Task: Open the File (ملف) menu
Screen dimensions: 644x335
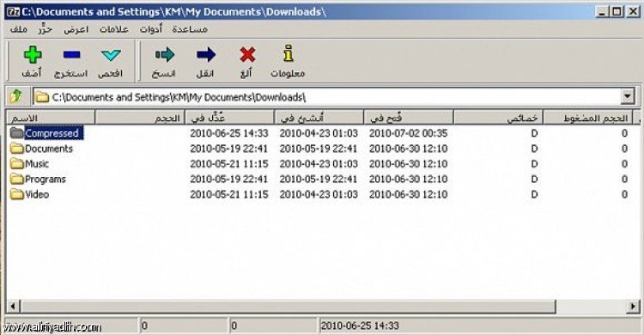Action: (x=19, y=29)
